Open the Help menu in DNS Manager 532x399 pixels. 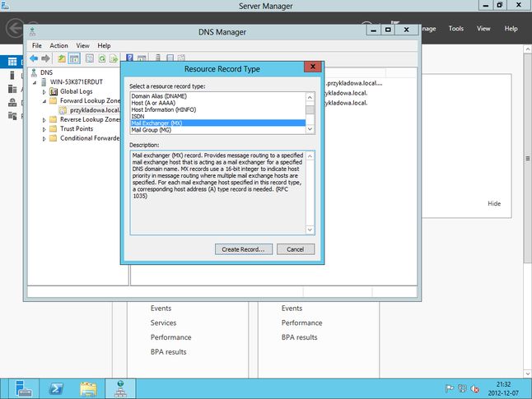pos(104,45)
